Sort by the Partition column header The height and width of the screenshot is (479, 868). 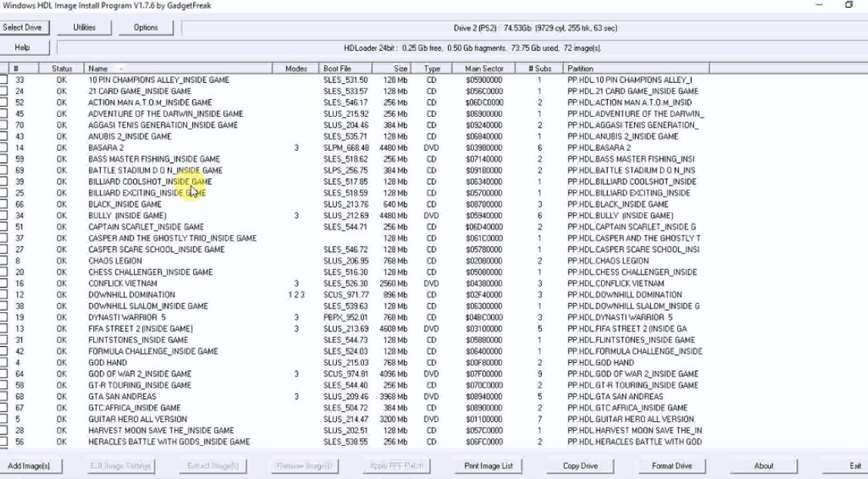[x=636, y=68]
